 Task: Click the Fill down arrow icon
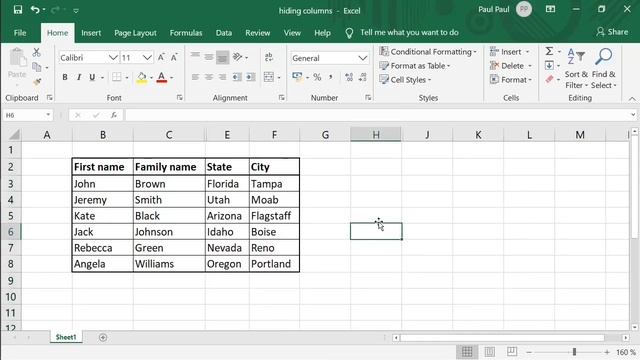[549, 65]
